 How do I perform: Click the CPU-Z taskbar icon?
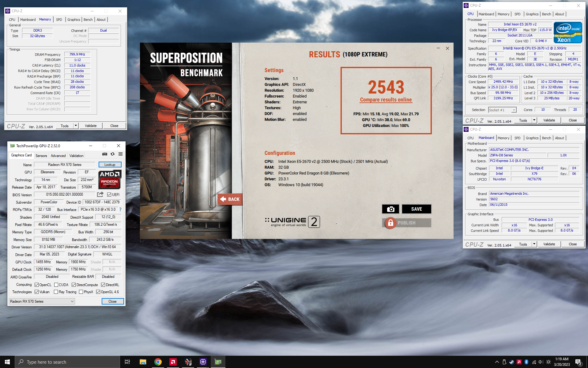click(203, 362)
